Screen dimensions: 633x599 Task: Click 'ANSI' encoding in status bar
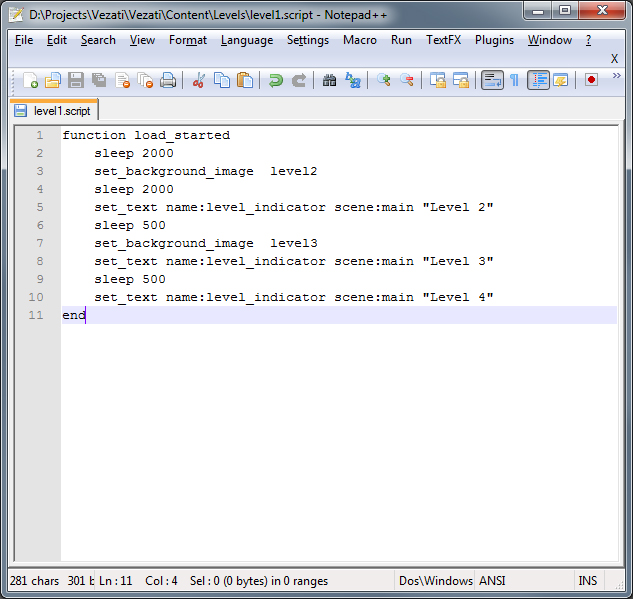492,581
